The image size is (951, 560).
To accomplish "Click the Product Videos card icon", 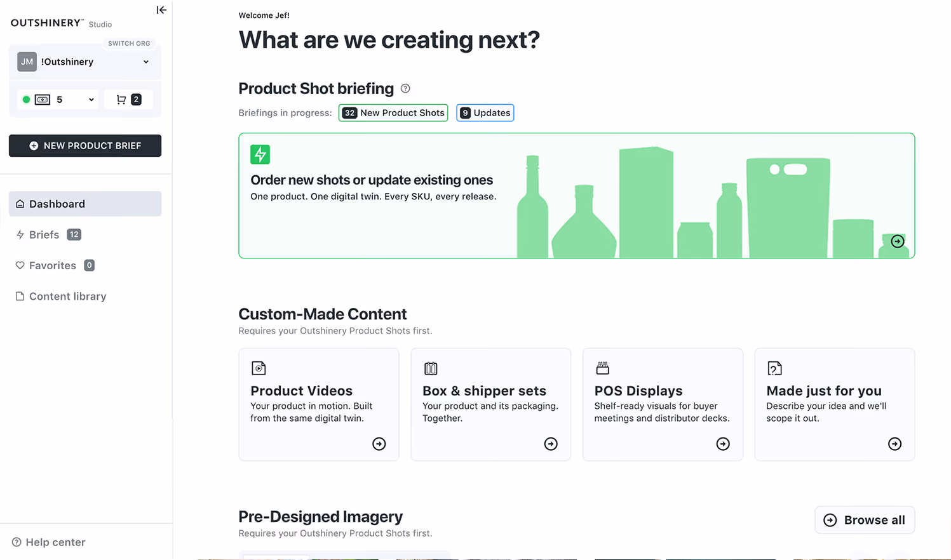I will (x=259, y=368).
